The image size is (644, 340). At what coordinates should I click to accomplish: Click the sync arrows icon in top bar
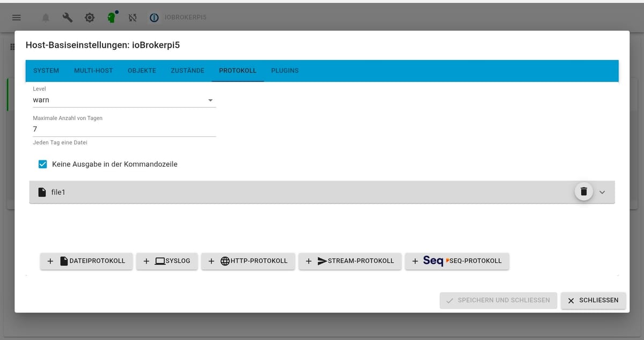pyautogui.click(x=133, y=18)
